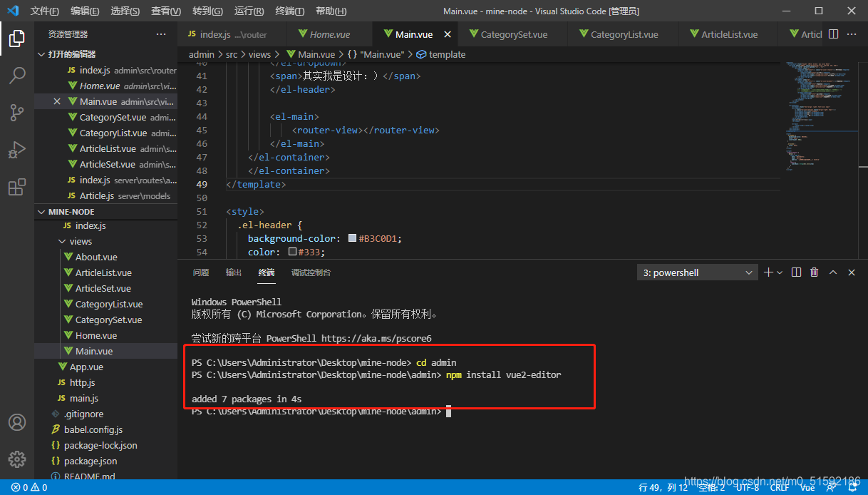The width and height of the screenshot is (868, 495).
Task: Open the Source Control view
Action: pos(17,112)
